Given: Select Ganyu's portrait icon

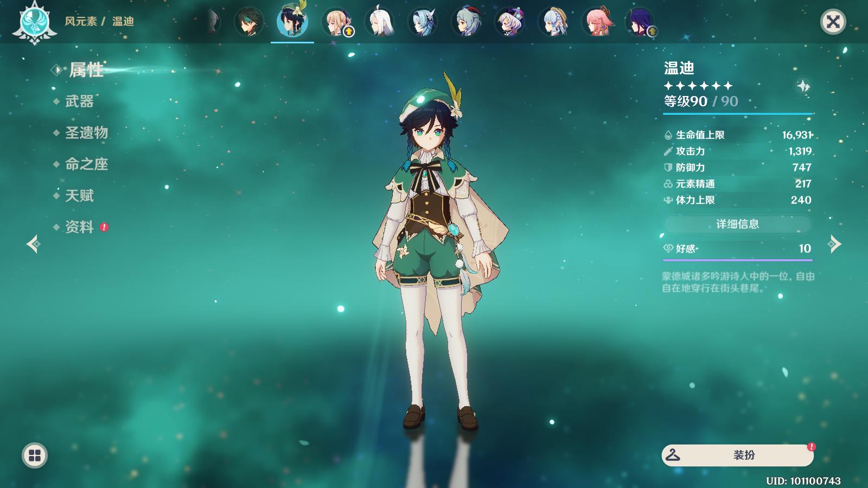Looking at the screenshot, I should [x=467, y=22].
